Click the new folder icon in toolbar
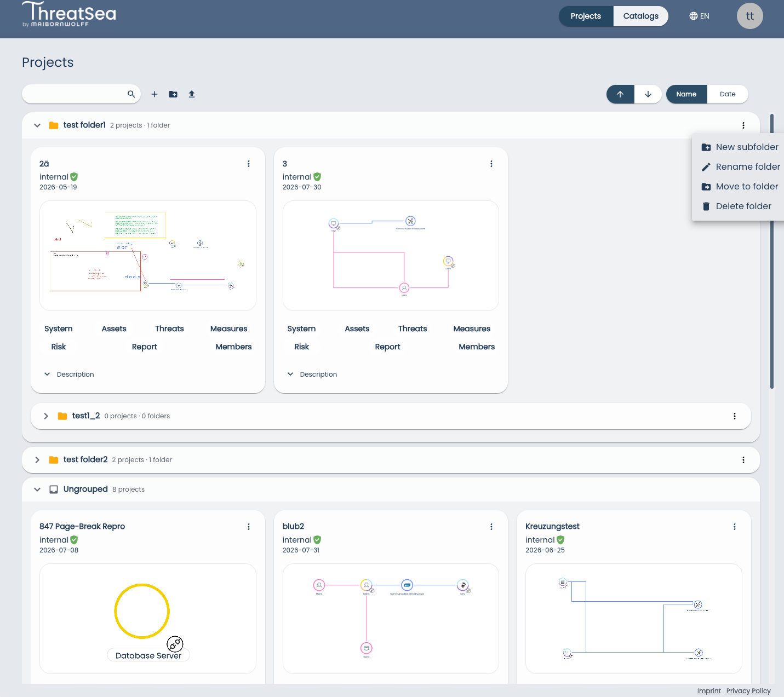 (173, 94)
